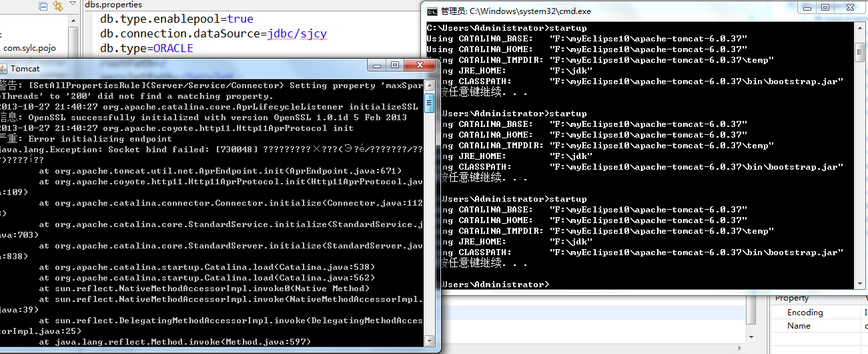868x354 pixels.
Task: Click the Method.invoke(Method.java:597) stack line
Action: [175, 342]
